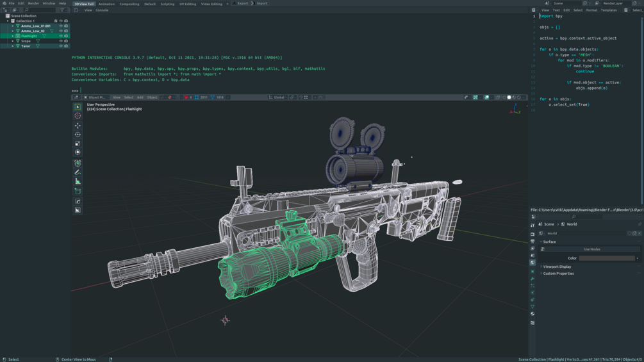Click the Export button
The width and height of the screenshot is (644, 362).
coord(241,3)
